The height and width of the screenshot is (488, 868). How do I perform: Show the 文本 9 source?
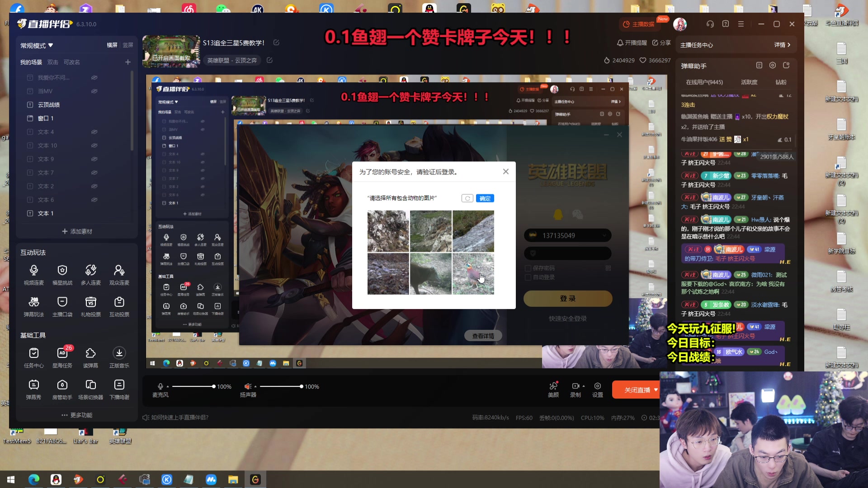tap(94, 159)
